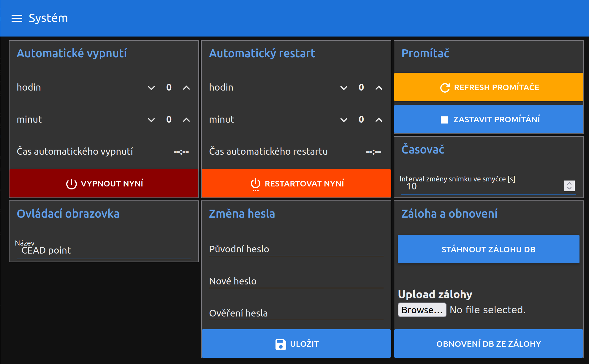Decrease auto shutdown minutes with down chevron
Viewport: 589px width, 364px height.
point(151,120)
